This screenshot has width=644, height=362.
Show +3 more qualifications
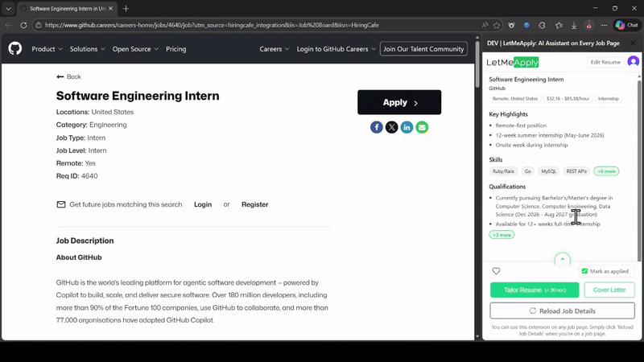pyautogui.click(x=502, y=235)
